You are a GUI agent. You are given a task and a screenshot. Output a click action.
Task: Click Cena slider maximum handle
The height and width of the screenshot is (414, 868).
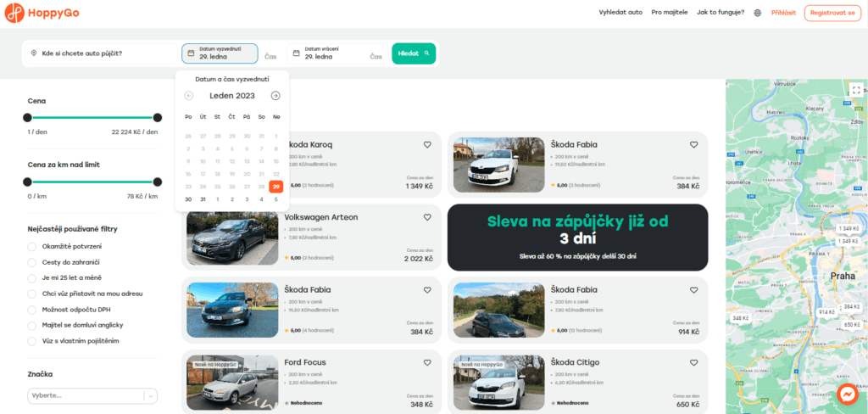click(157, 117)
